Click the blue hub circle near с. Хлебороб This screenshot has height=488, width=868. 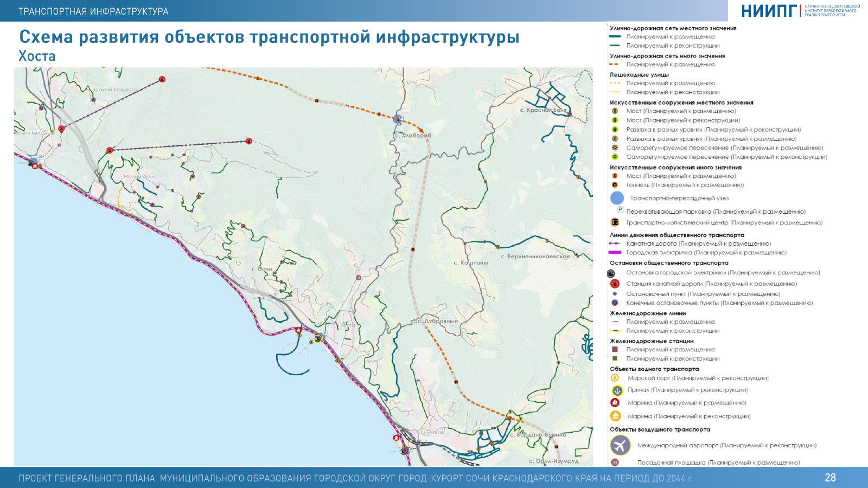pos(398,119)
